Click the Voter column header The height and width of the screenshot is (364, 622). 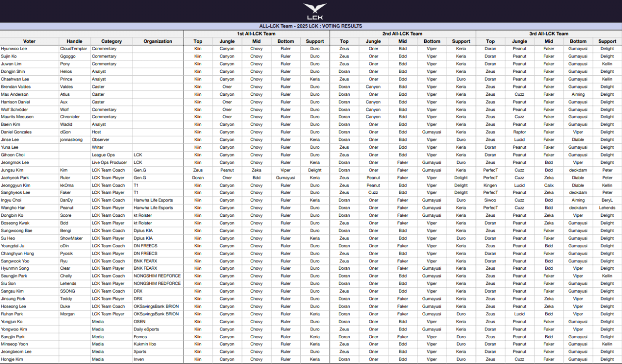coord(29,41)
